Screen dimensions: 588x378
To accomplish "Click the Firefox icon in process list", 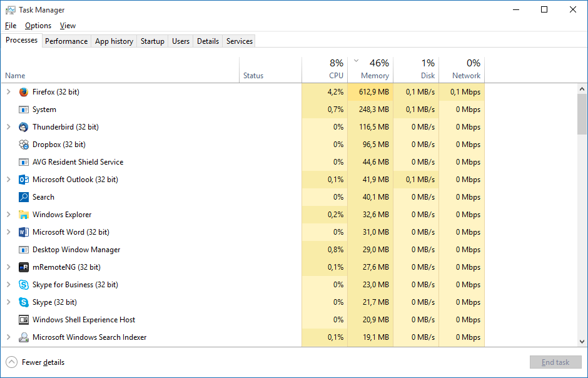I will (x=24, y=92).
